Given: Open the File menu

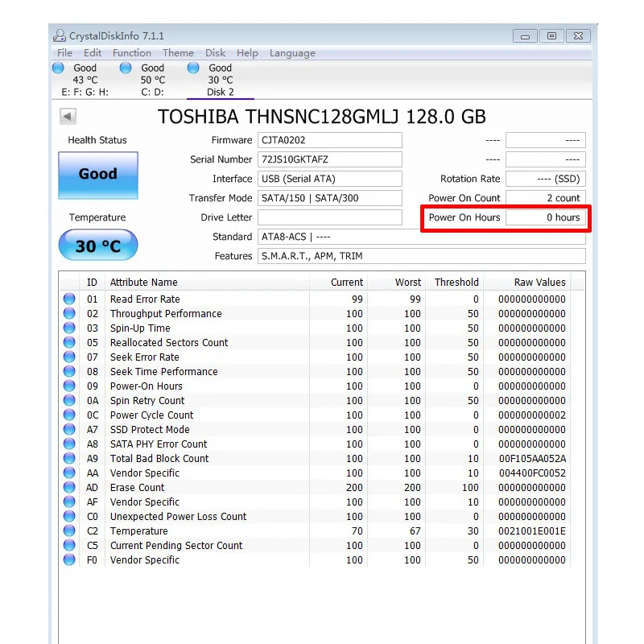Looking at the screenshot, I should [64, 53].
